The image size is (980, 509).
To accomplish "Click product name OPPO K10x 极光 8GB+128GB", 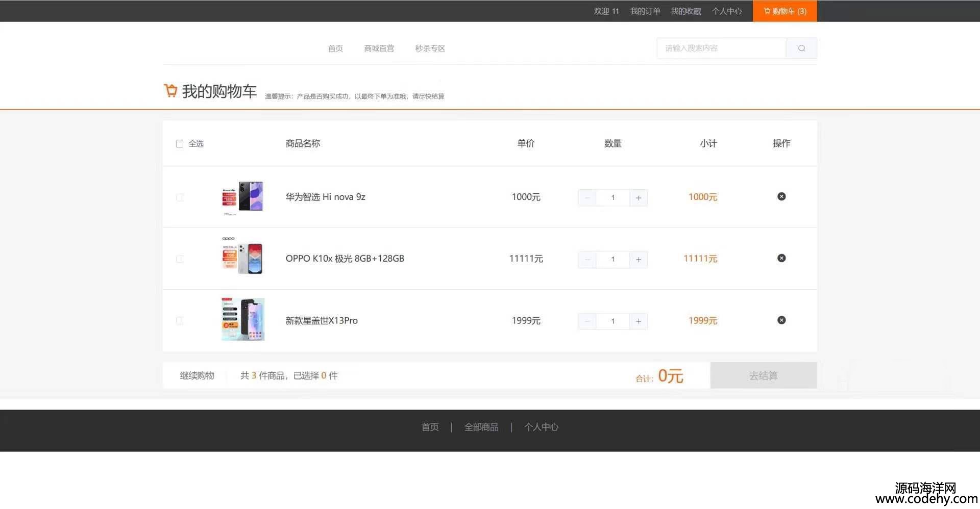I will 345,259.
